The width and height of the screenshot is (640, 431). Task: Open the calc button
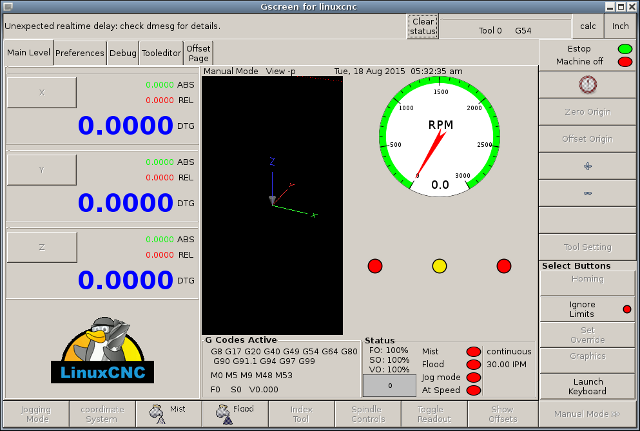coord(585,26)
